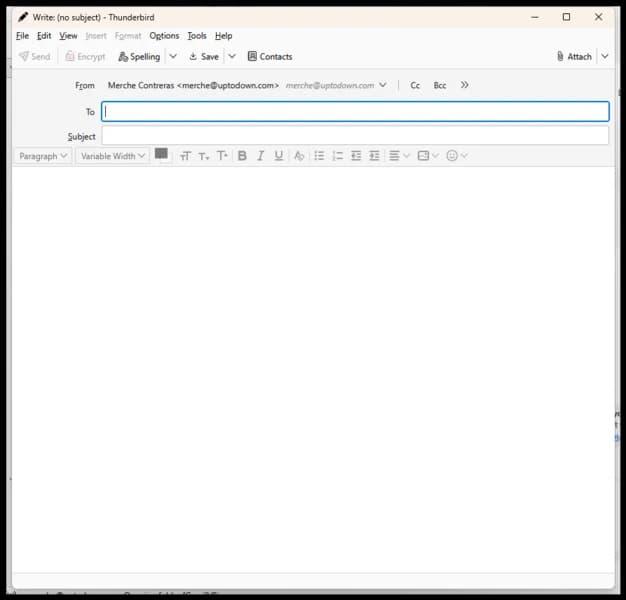Maximize the Write window
The image size is (626, 600).
click(x=566, y=17)
